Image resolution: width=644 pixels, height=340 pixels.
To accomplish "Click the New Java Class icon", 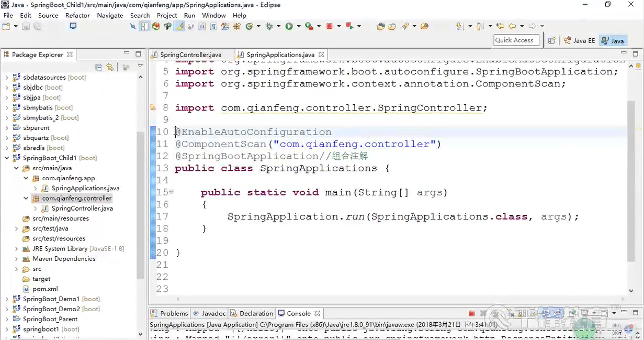I will (250, 26).
